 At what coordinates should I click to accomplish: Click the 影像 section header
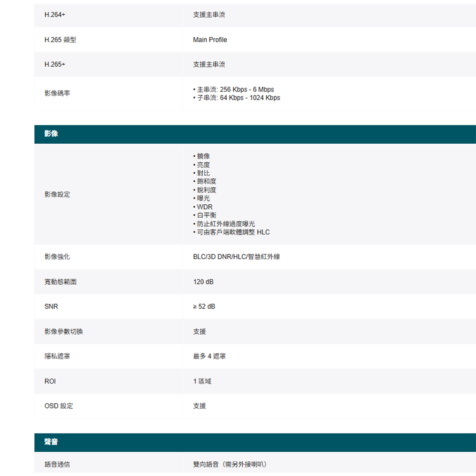pos(51,134)
